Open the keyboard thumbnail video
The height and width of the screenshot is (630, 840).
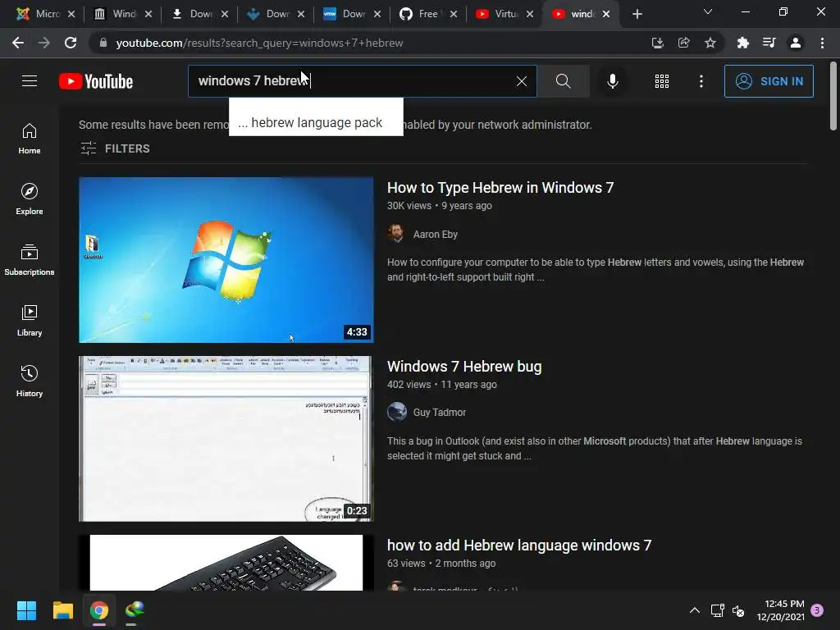[x=226, y=563]
